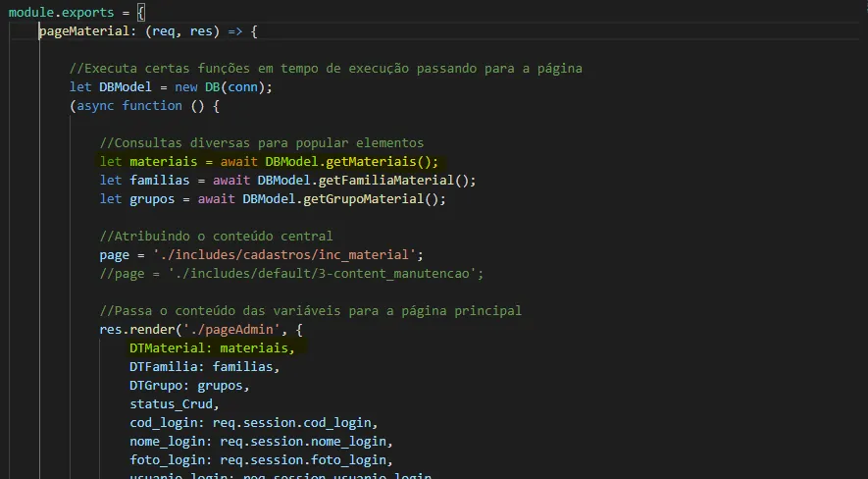
Task: Click the module.exports keyword on first line
Action: click(x=61, y=13)
